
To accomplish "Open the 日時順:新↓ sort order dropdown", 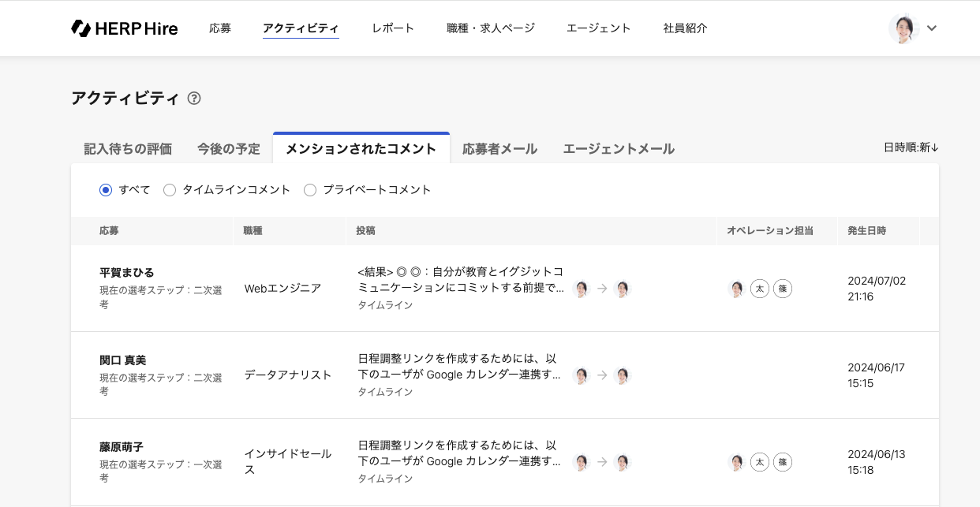I will click(x=911, y=147).
